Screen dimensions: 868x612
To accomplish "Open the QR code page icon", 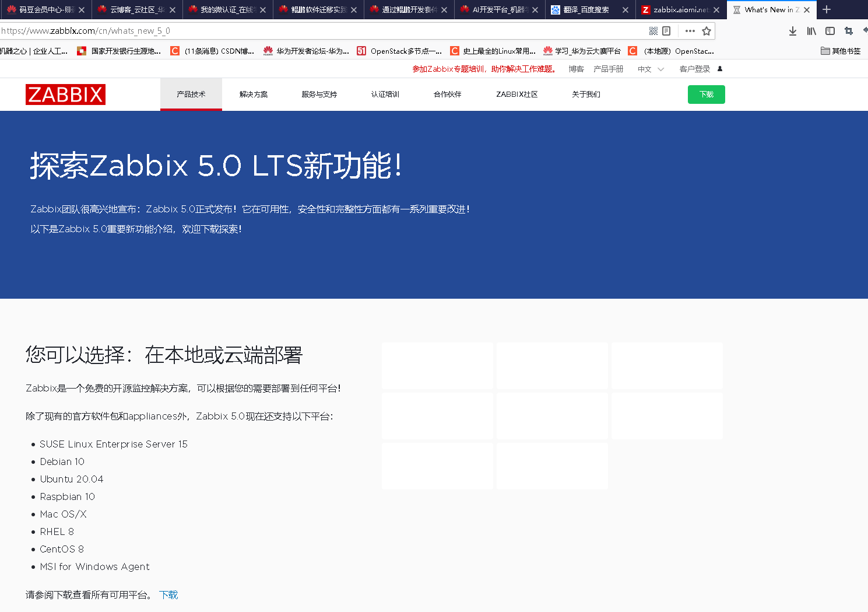I will point(653,31).
